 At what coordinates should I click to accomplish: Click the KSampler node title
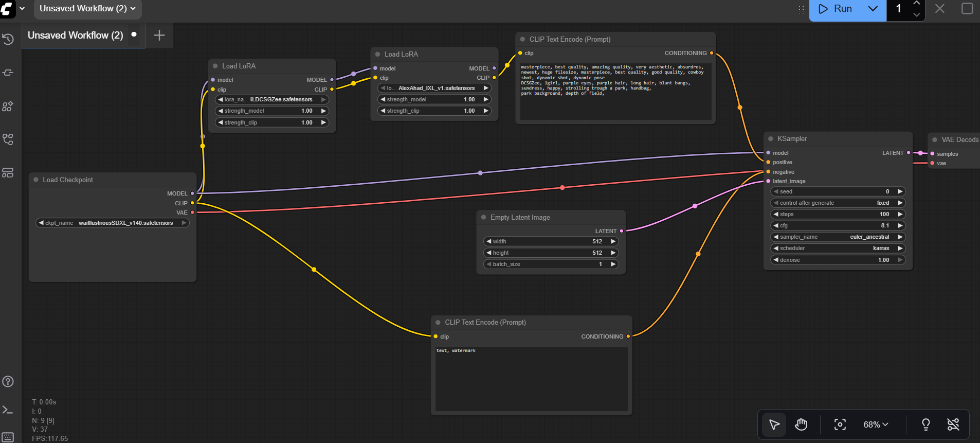[792, 139]
